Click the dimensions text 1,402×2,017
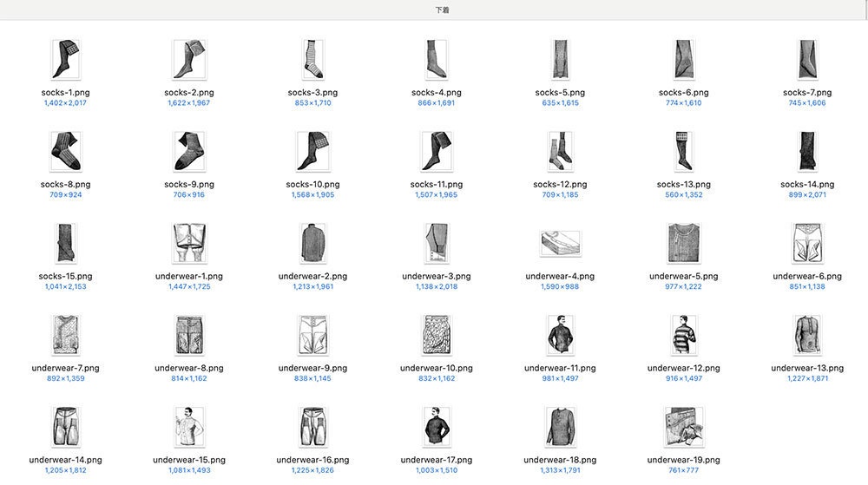The width and height of the screenshot is (868, 485). tap(65, 103)
